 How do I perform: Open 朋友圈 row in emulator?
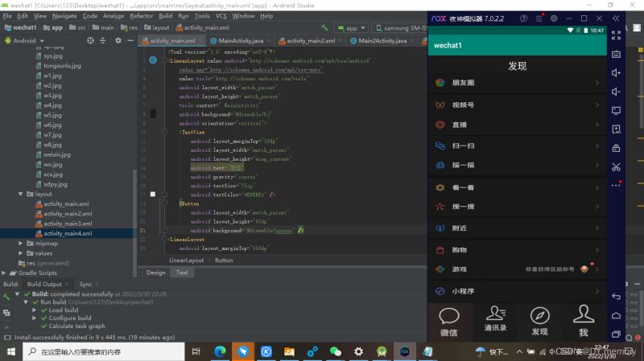click(x=517, y=83)
